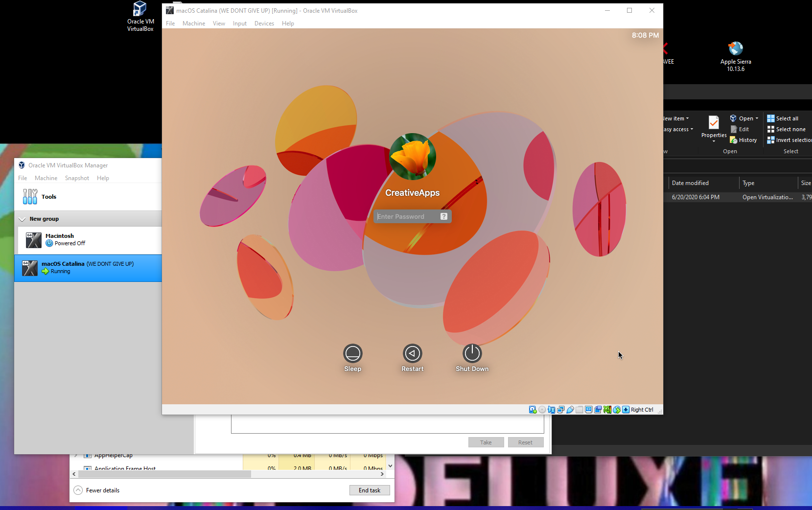Open File menu in VM window
The width and height of the screenshot is (812, 510).
(x=170, y=23)
